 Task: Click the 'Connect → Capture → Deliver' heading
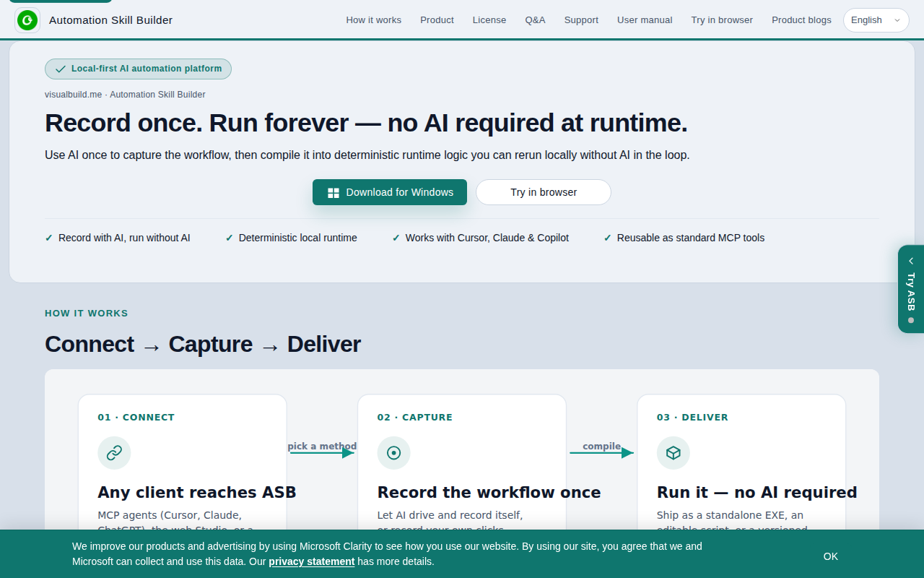point(203,345)
